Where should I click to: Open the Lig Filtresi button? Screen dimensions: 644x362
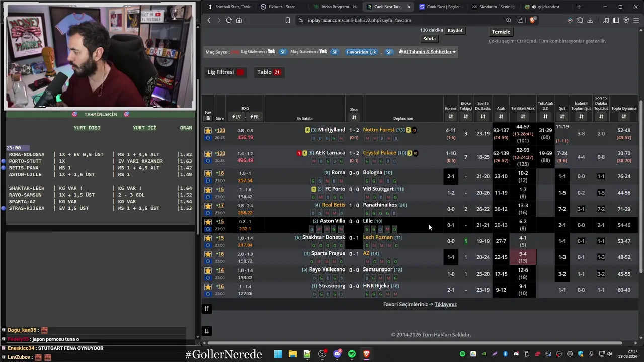(x=226, y=72)
